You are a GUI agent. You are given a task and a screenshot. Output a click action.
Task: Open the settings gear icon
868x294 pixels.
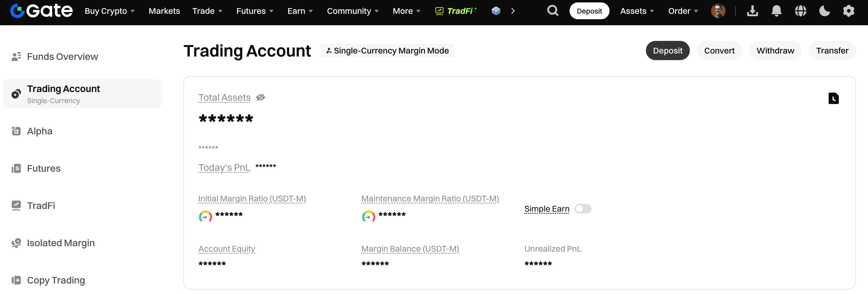[848, 11]
